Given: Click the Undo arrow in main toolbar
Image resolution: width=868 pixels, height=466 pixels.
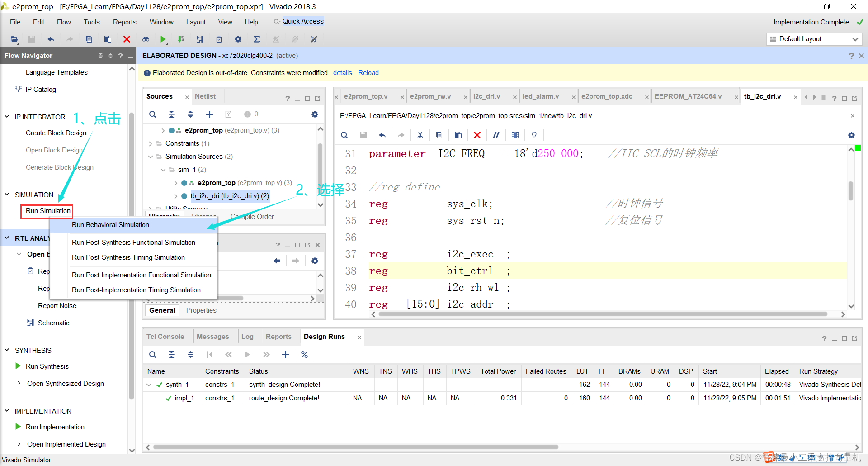Looking at the screenshot, I should coord(51,39).
